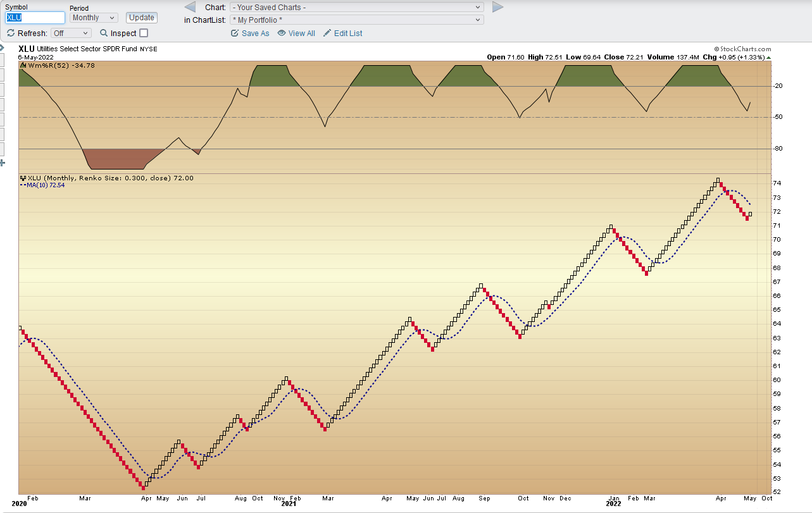
Task: Open the Refresh dropdown set to Off
Action: pos(71,33)
